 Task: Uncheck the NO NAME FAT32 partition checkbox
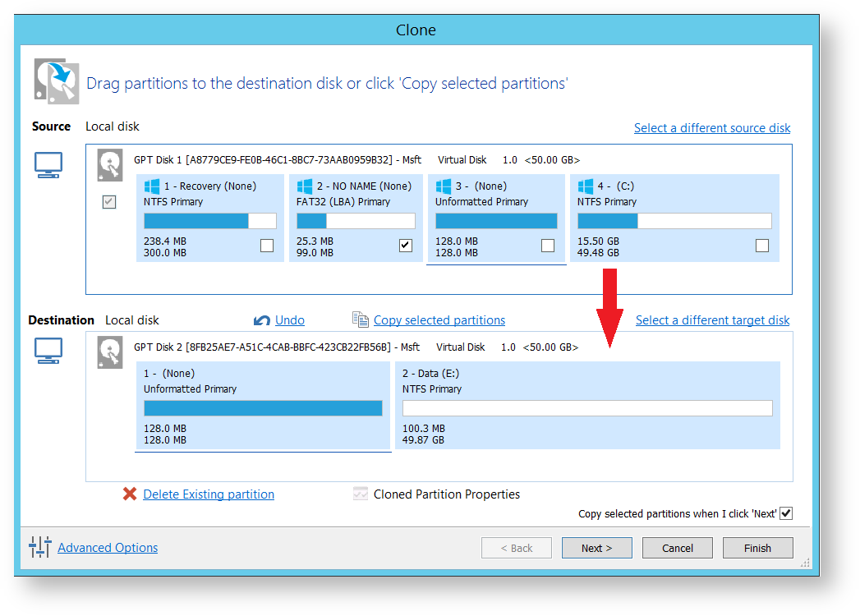(x=406, y=246)
